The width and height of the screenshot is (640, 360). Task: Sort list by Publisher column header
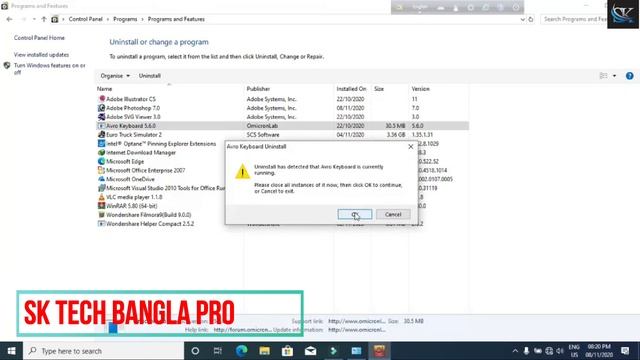[258, 89]
